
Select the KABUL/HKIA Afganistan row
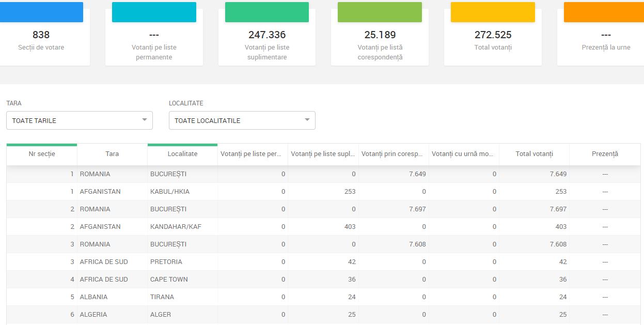[x=323, y=192]
